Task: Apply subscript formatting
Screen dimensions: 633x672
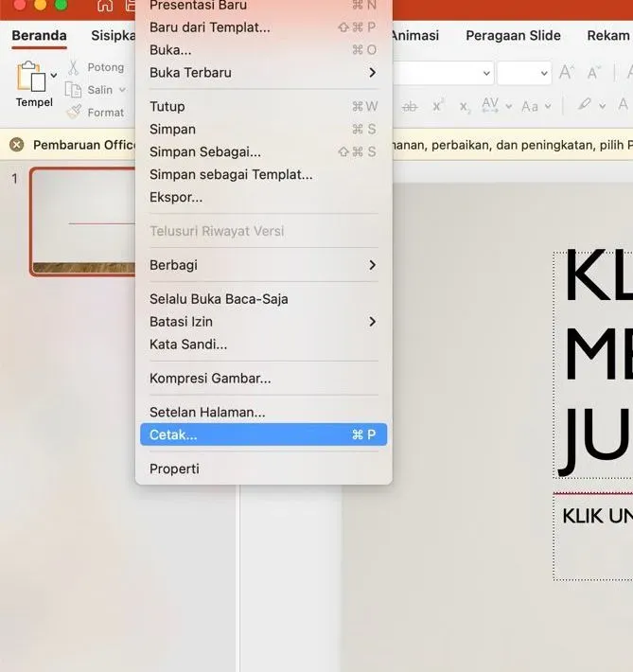Action: [465, 107]
